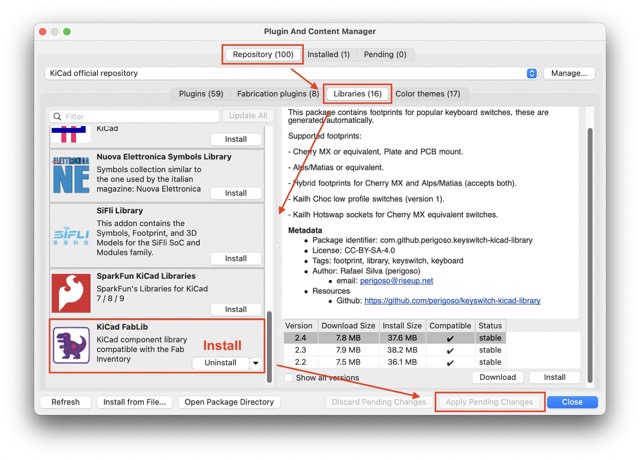The width and height of the screenshot is (640, 460).
Task: Click the Nuova Elettronica NE logo
Action: (71, 175)
